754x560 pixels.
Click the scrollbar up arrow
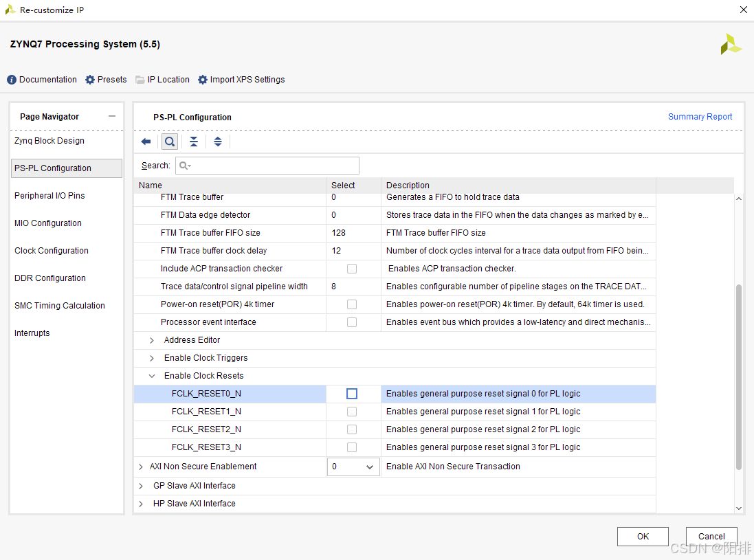click(x=739, y=199)
